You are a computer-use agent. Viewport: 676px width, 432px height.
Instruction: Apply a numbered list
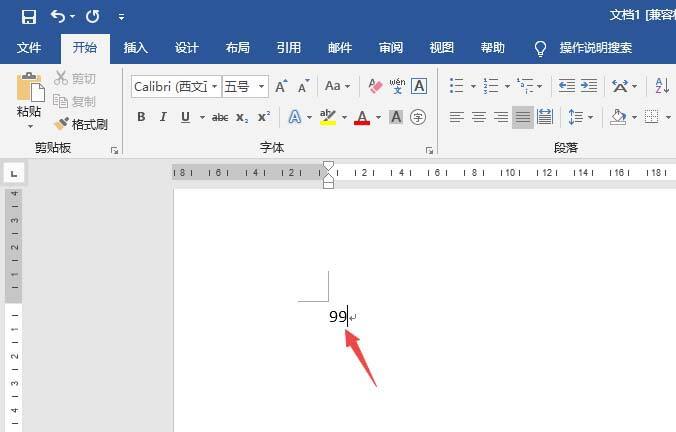(491, 86)
